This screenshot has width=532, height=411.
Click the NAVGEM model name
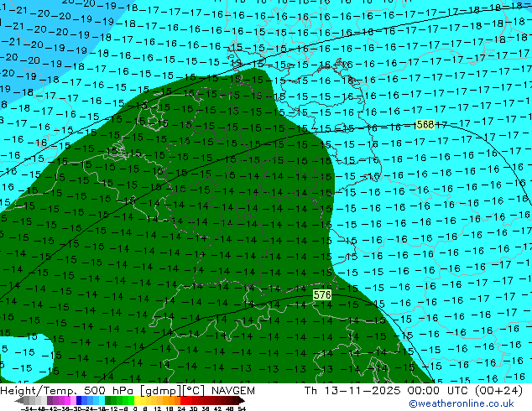[232, 391]
